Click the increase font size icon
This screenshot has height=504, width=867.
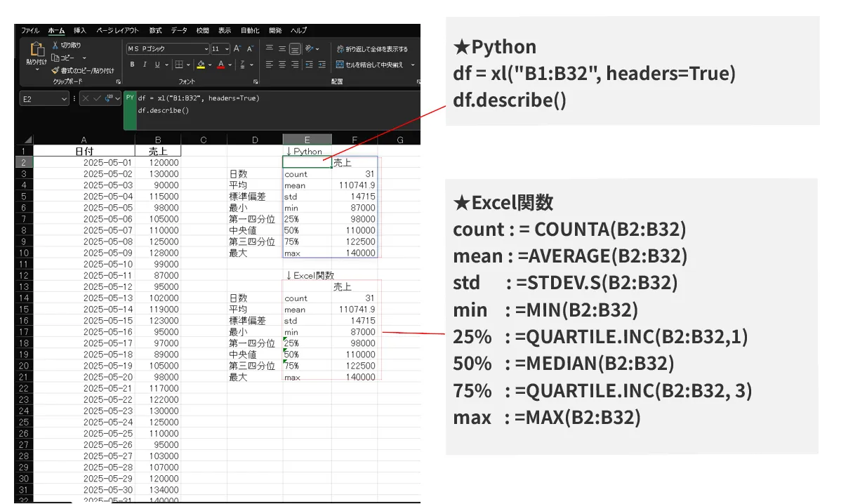(x=237, y=49)
